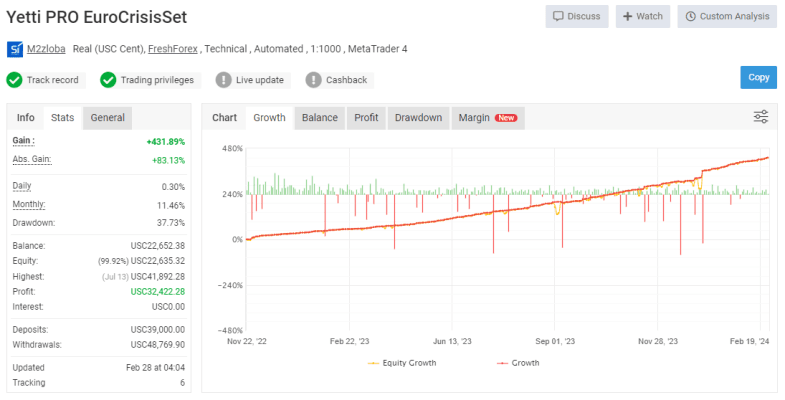This screenshot has width=785, height=400.
Task: Click the Equity value USC22,635.32
Action: (x=158, y=261)
